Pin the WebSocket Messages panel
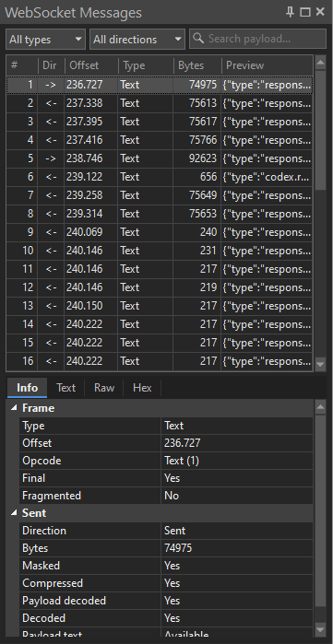The height and width of the screenshot is (644, 333). click(x=291, y=12)
